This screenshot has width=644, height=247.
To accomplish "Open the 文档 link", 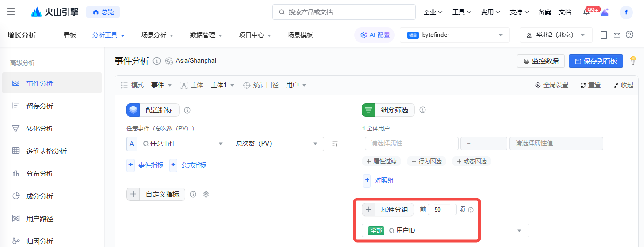I will 565,12.
